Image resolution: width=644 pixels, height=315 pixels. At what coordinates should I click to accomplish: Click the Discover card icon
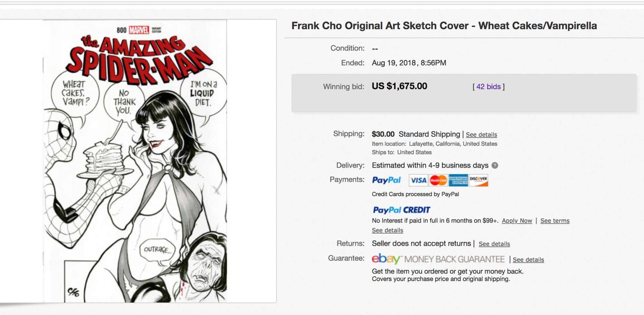click(478, 180)
